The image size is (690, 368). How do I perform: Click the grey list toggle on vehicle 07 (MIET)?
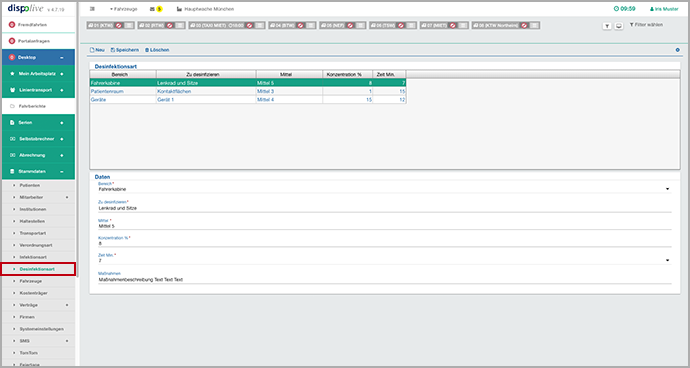pos(462,26)
